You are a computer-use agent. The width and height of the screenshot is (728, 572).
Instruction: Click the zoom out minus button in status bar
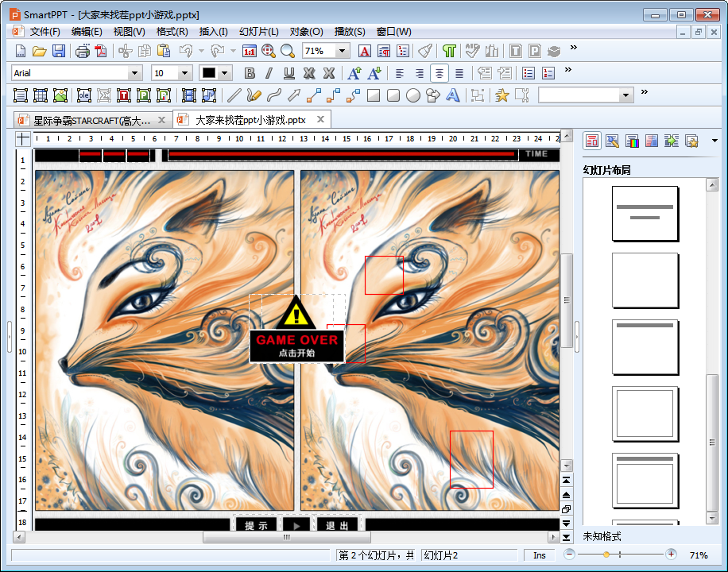pos(570,554)
